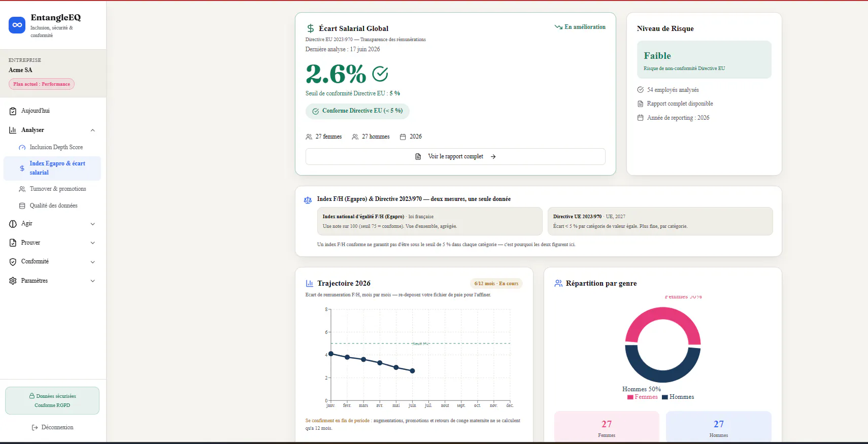This screenshot has width=868, height=444.
Task: Click the Index national d'égalité F/H card
Action: 429,221
